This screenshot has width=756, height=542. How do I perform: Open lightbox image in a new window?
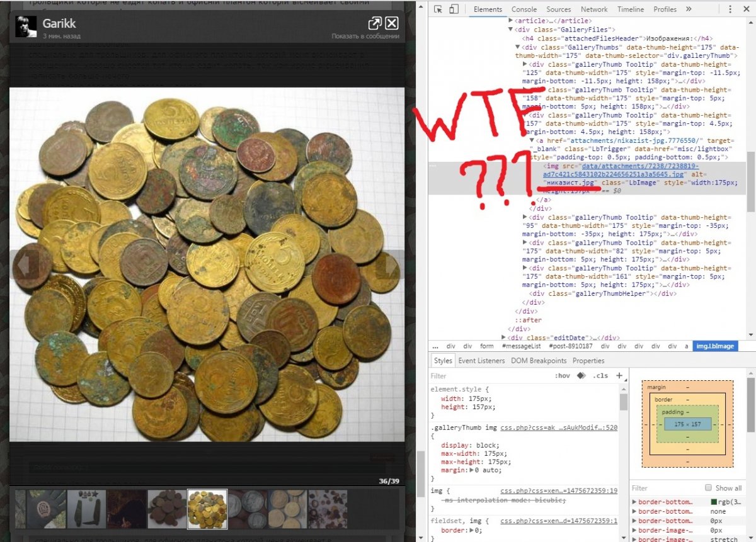(374, 24)
